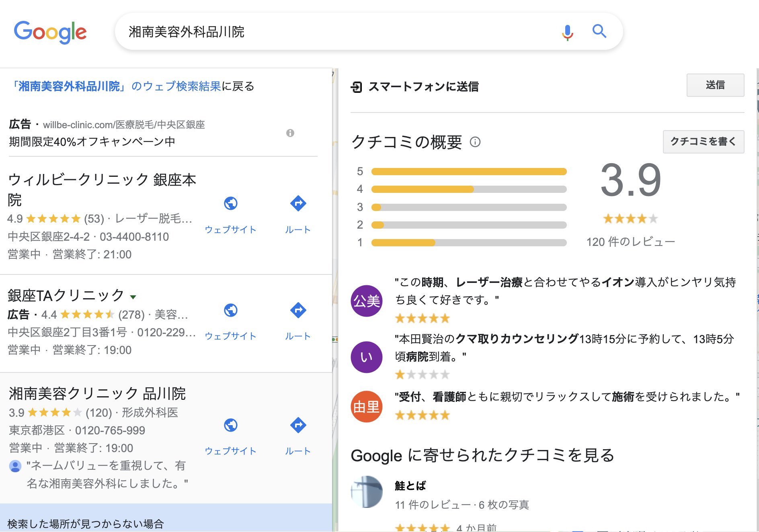Viewport: 759px width, 532px height.
Task: Click the ad info icon near willbe-clinic ad
Action: (x=291, y=133)
